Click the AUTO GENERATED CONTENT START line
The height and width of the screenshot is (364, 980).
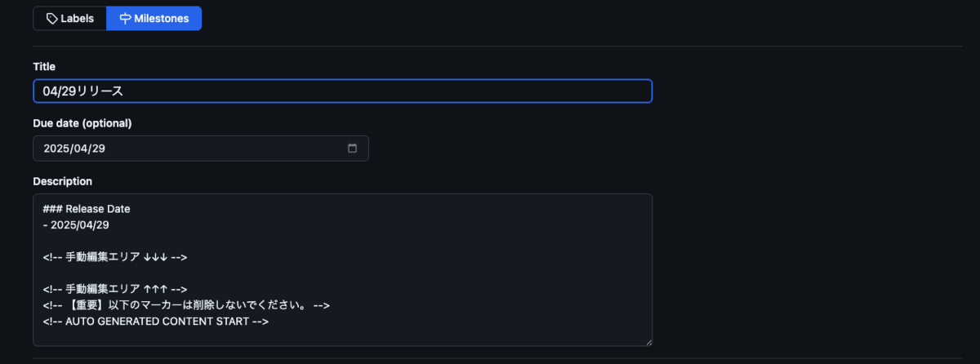[156, 322]
